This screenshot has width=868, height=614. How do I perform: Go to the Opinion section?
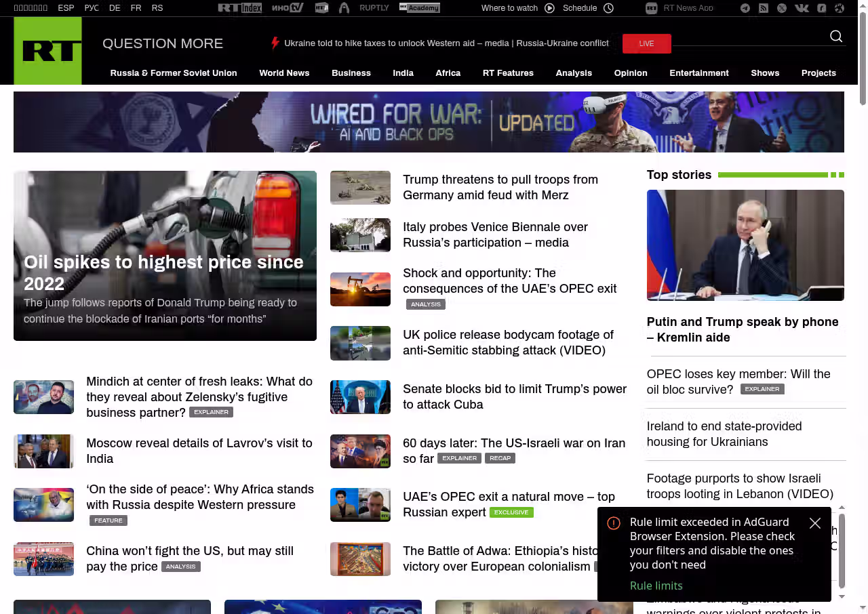(x=631, y=73)
